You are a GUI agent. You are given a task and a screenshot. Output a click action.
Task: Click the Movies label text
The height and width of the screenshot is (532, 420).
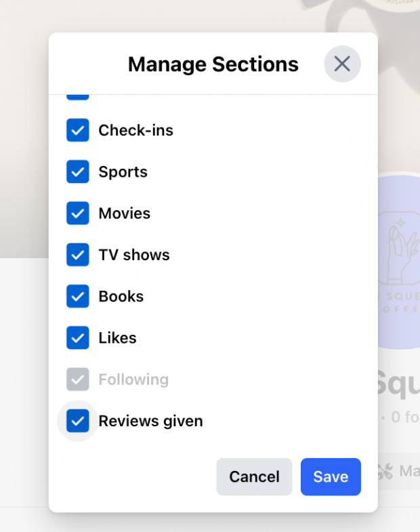124,213
